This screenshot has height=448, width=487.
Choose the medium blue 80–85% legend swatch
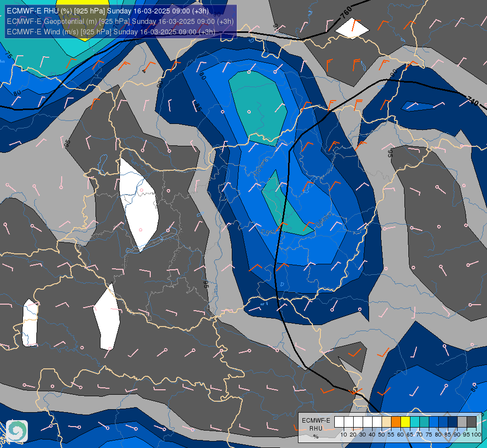(443, 422)
